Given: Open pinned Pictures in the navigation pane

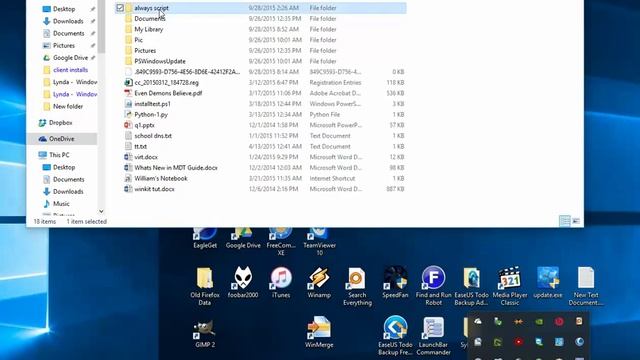Looking at the screenshot, I should point(64,46).
